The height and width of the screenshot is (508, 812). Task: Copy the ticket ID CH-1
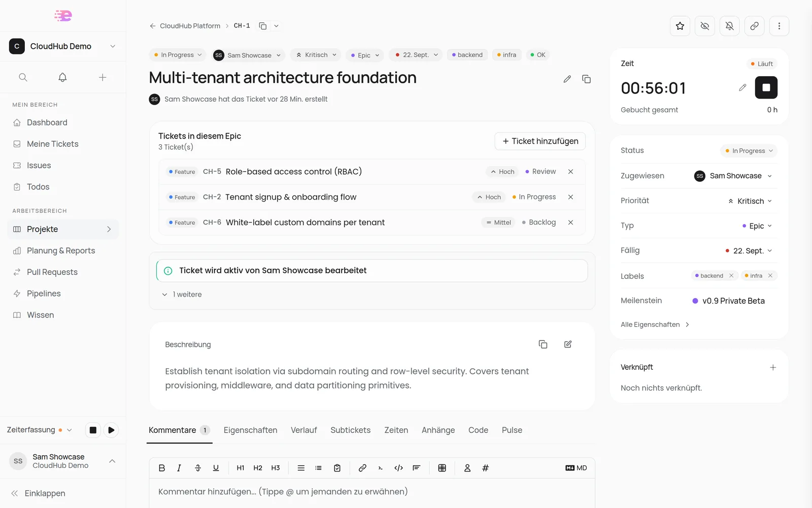pyautogui.click(x=262, y=26)
